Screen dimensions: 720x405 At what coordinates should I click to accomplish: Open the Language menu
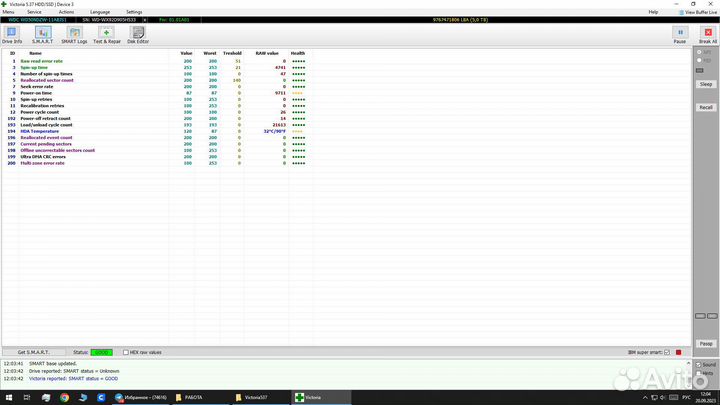point(100,12)
